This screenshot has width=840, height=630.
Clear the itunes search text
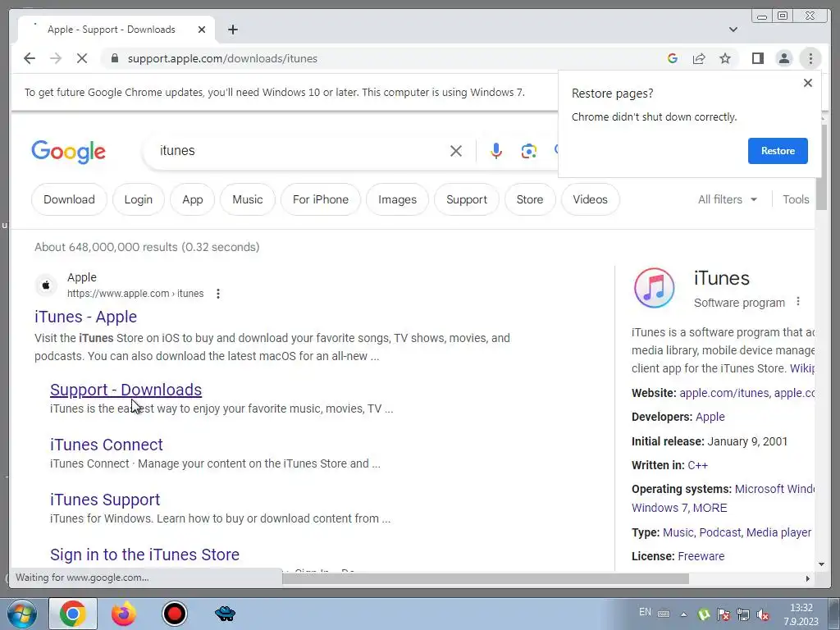point(456,151)
